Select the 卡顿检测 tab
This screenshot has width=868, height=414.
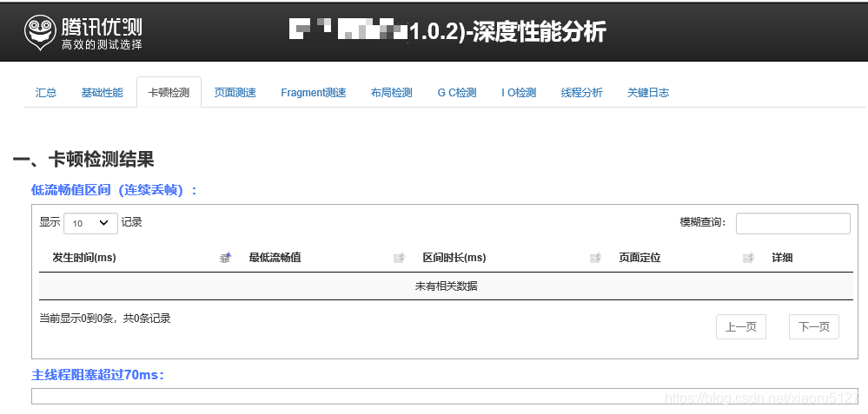click(x=169, y=92)
